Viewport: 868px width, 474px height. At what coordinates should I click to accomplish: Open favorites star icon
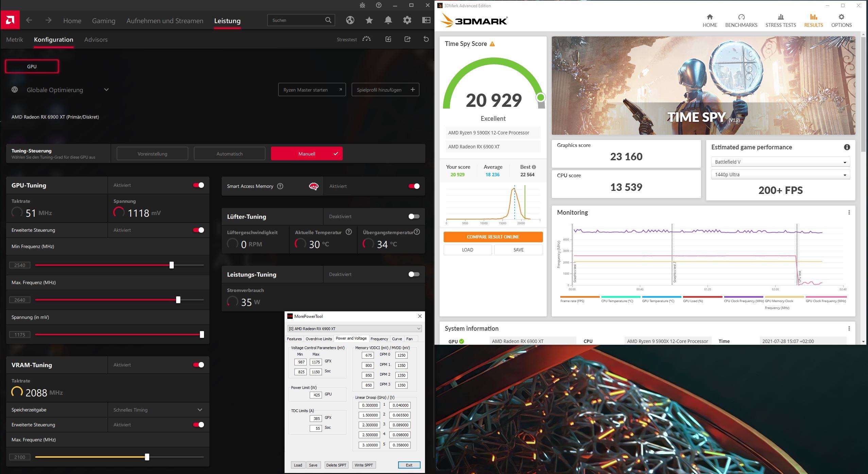click(369, 20)
